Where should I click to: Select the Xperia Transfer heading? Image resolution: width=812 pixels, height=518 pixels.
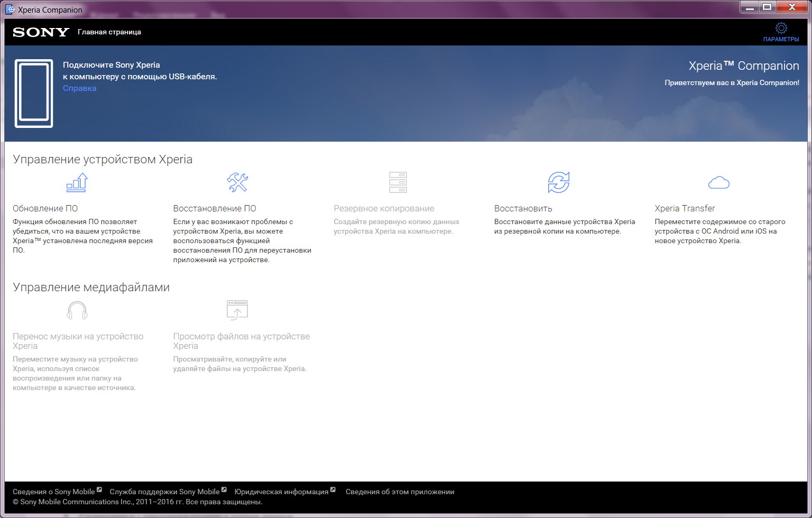[685, 208]
